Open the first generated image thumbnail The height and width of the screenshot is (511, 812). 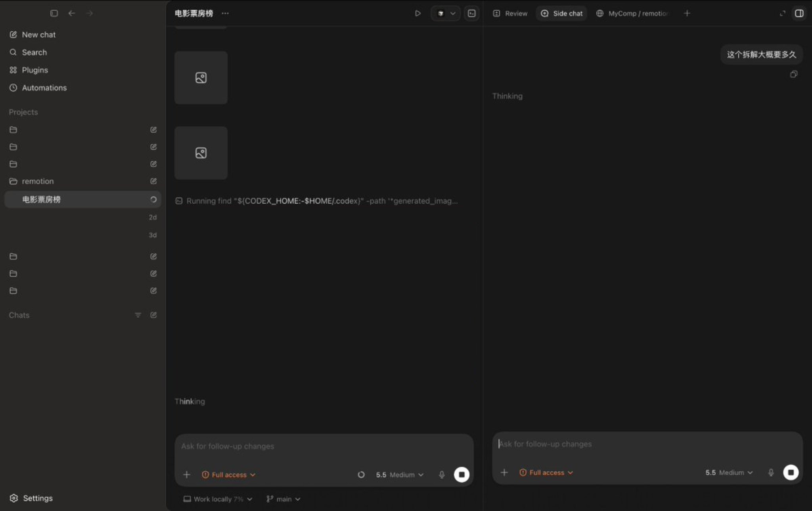pos(201,78)
